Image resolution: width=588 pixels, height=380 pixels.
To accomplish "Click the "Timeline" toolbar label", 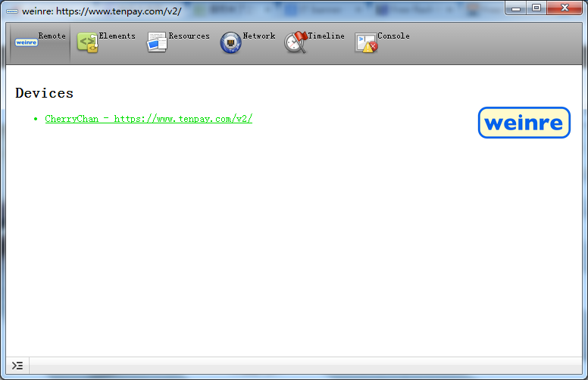I will [326, 36].
